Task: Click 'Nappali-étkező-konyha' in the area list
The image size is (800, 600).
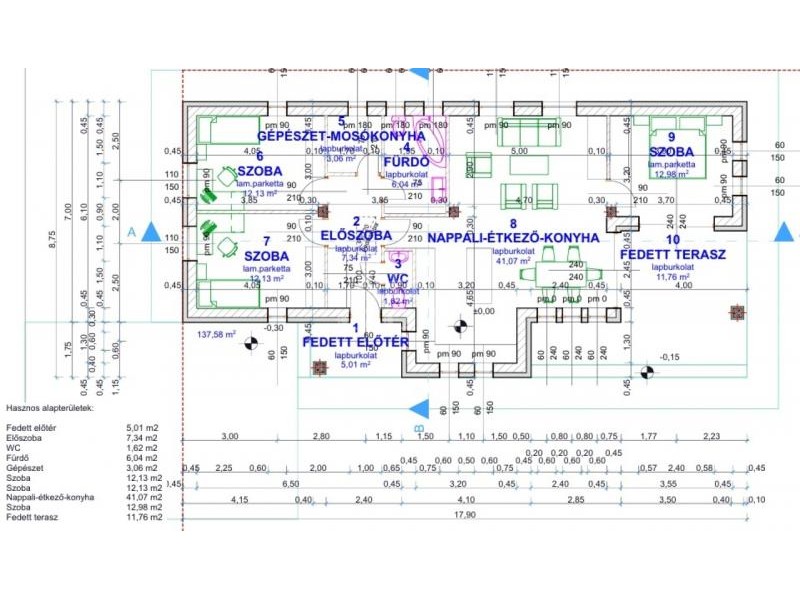Action: coord(50,497)
